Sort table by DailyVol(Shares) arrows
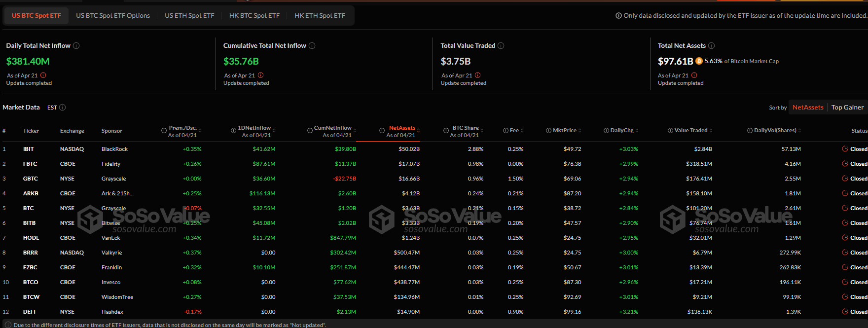The height and width of the screenshot is (328, 868). point(799,131)
